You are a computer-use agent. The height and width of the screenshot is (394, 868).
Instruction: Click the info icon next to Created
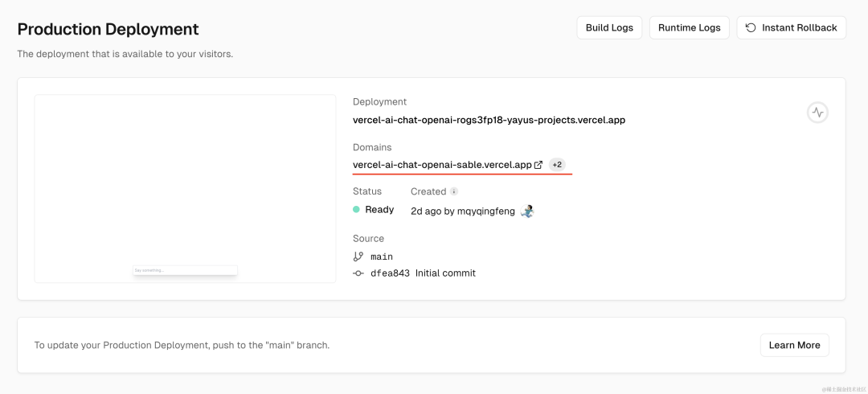(x=454, y=191)
